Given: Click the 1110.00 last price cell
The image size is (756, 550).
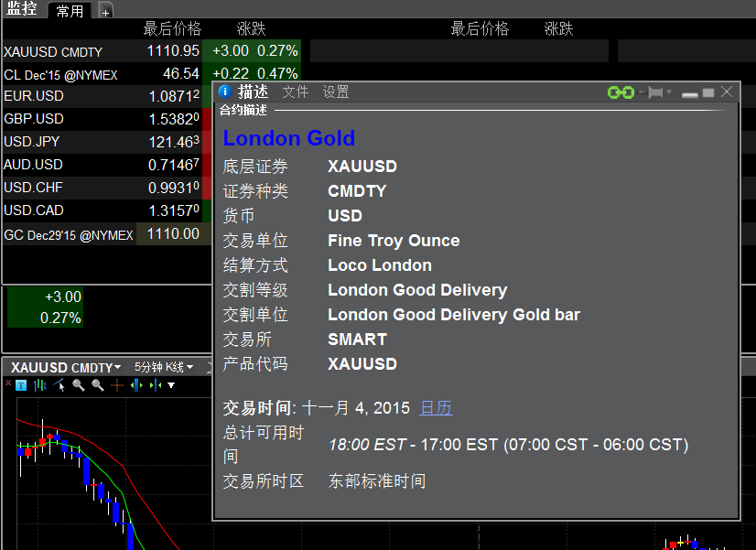Looking at the screenshot, I should pos(173,233).
